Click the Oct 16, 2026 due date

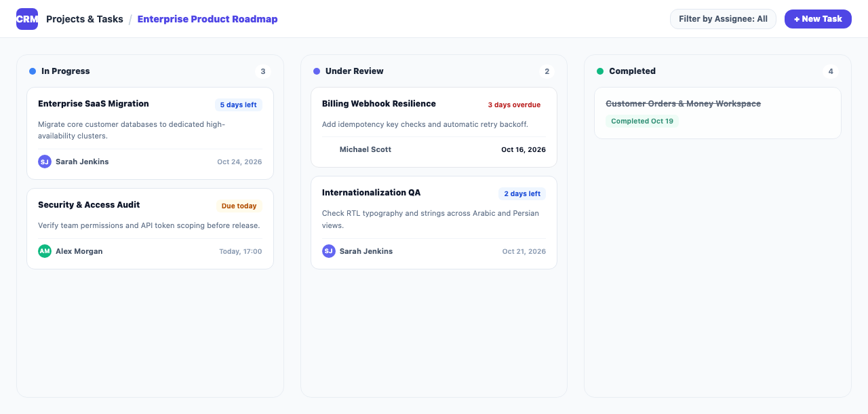(x=524, y=149)
